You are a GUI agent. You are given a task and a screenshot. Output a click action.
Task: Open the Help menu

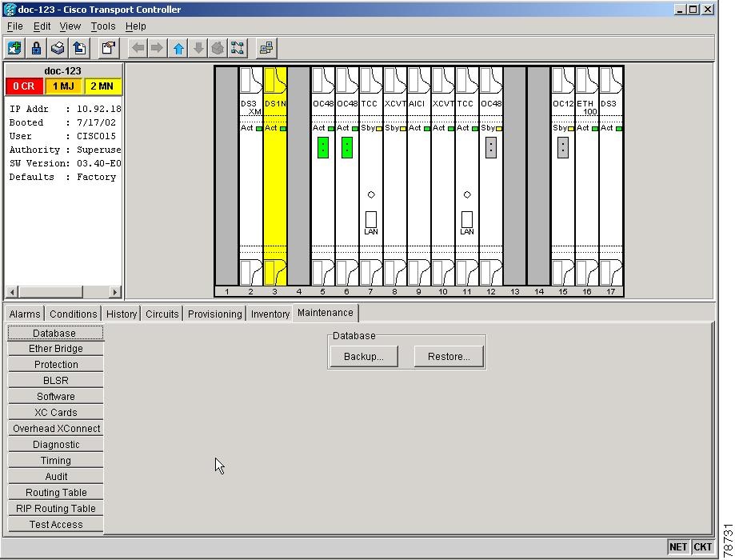tap(135, 26)
